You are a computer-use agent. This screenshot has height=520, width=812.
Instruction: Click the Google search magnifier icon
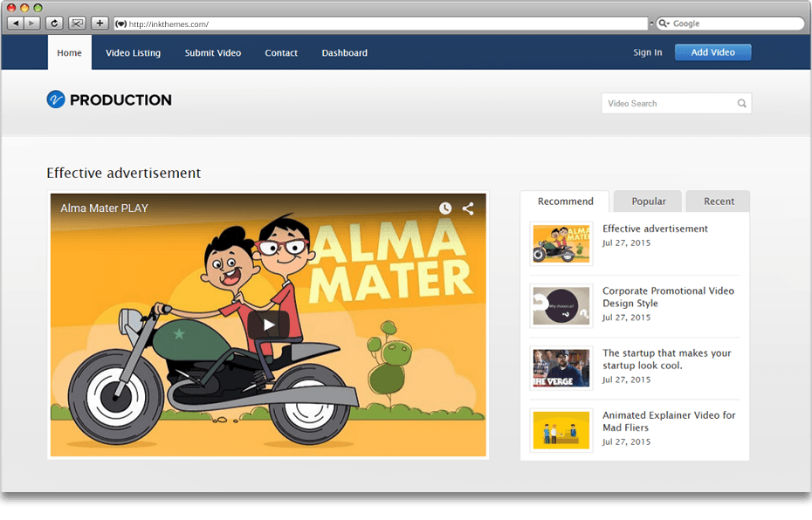tap(664, 24)
